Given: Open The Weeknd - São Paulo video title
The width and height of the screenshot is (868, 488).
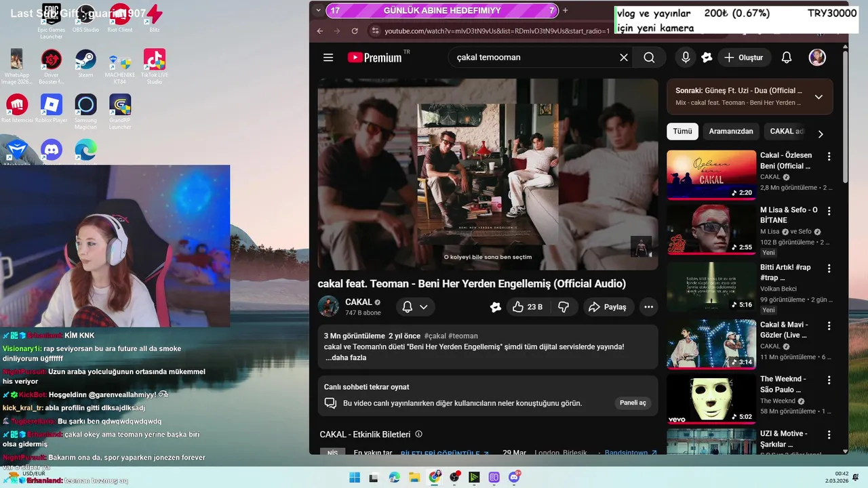Looking at the screenshot, I should point(783,384).
